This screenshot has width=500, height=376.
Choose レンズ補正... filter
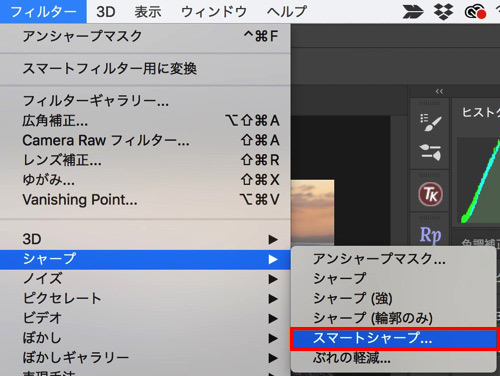coord(145,160)
